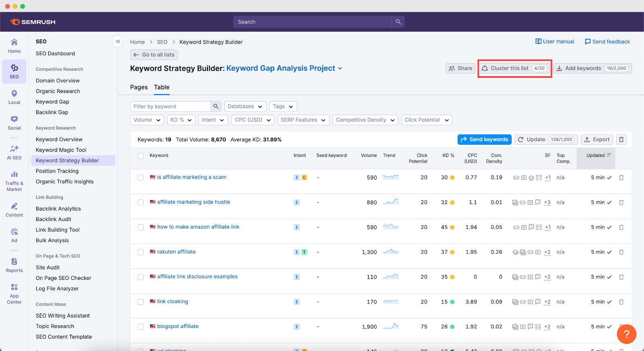Click the search magnifier in top bar
Image resolution: width=644 pixels, height=351 pixels.
coord(398,22)
